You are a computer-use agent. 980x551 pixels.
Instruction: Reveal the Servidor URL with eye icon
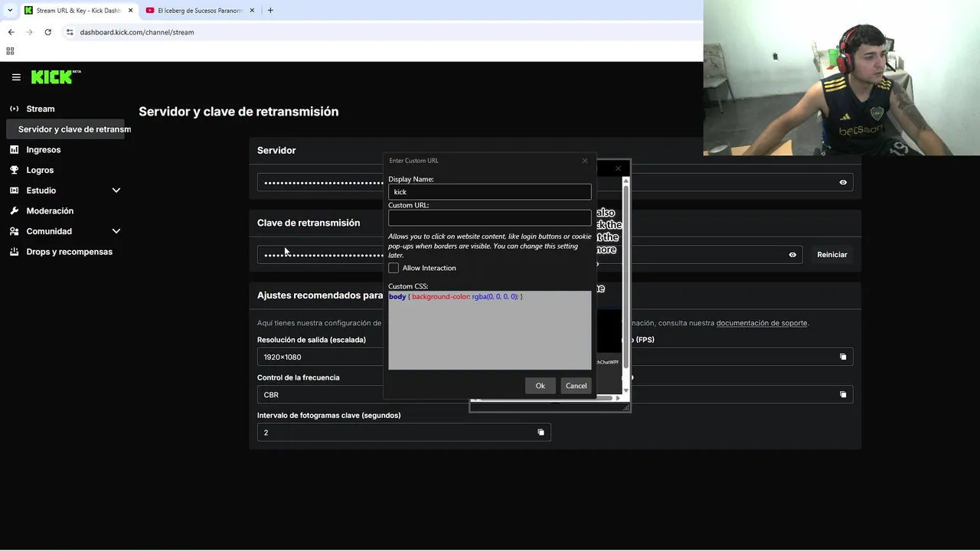click(x=843, y=182)
